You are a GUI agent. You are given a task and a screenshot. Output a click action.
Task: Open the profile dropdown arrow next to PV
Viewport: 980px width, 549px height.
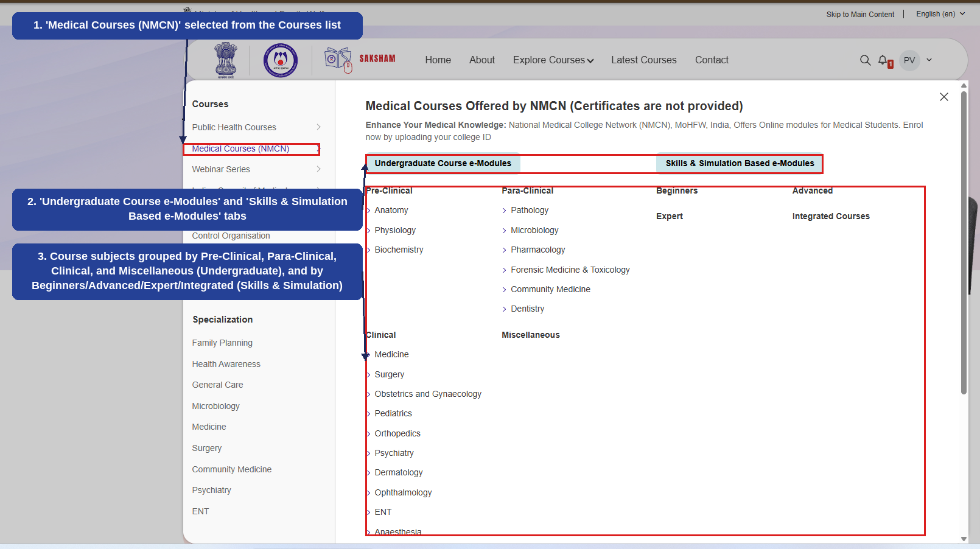click(929, 60)
